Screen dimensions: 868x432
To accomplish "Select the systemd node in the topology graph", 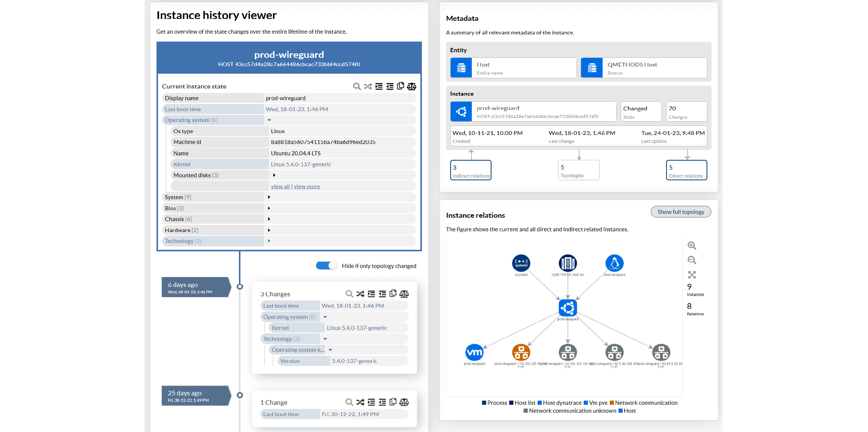I will 521,263.
